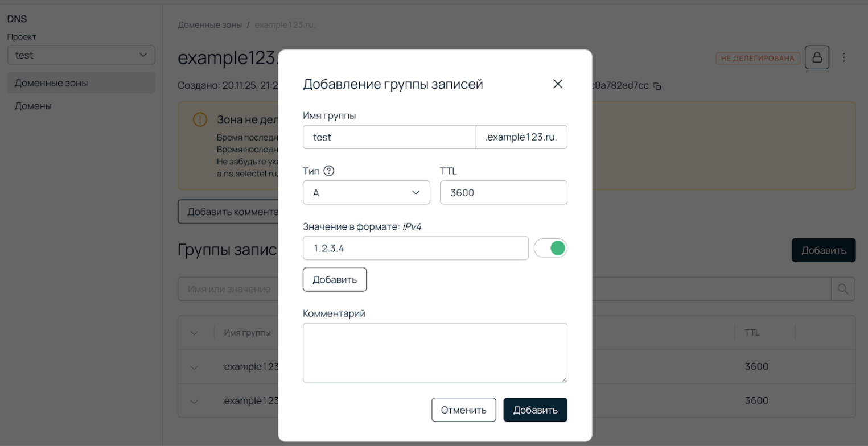Expand the first example123 record group row

[194, 366]
